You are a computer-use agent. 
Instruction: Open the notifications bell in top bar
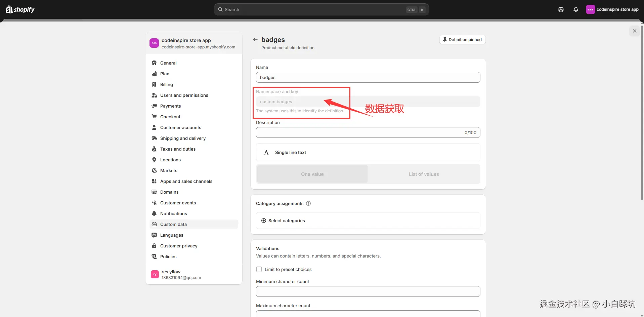tap(575, 9)
